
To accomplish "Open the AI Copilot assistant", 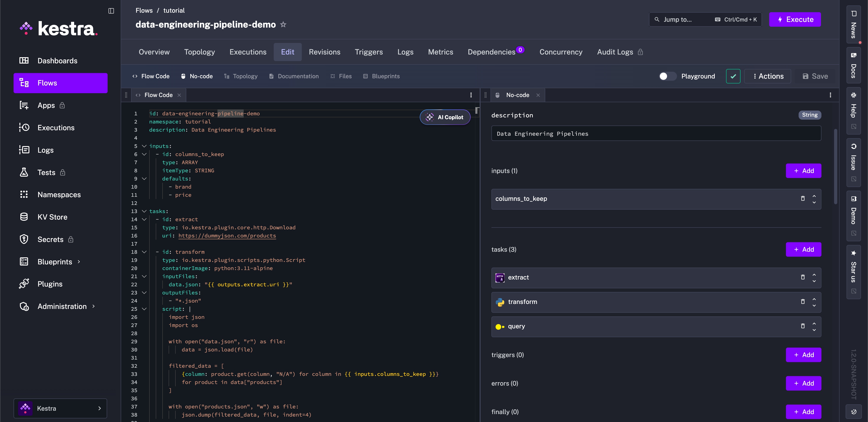I will click(445, 117).
